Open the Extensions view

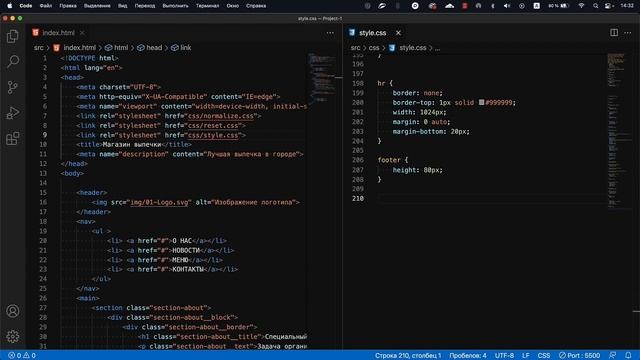click(13, 138)
